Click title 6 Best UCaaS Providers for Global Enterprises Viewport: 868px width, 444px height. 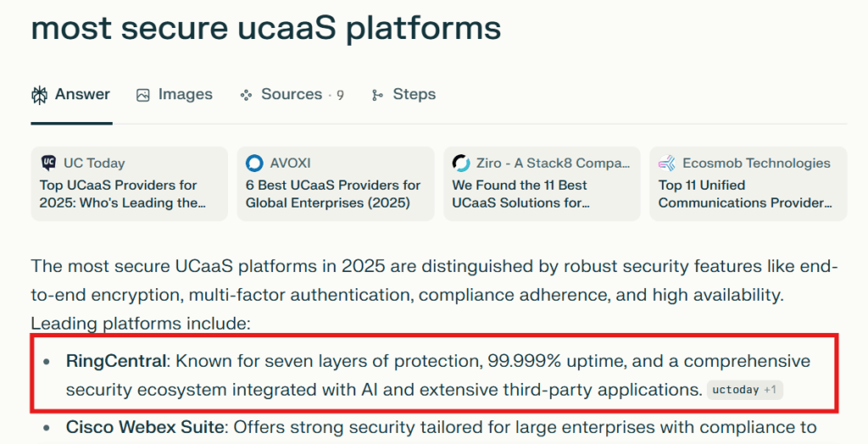tap(333, 194)
